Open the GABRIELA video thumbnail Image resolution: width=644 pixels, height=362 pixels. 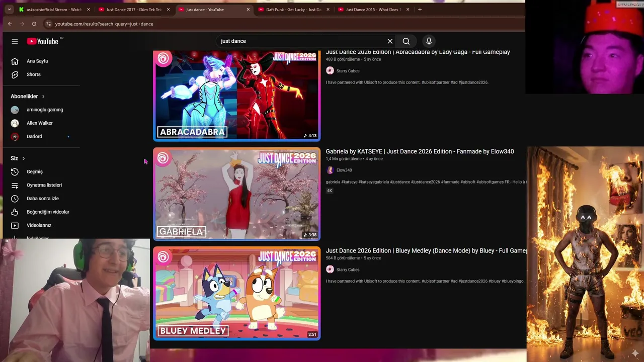tap(236, 194)
